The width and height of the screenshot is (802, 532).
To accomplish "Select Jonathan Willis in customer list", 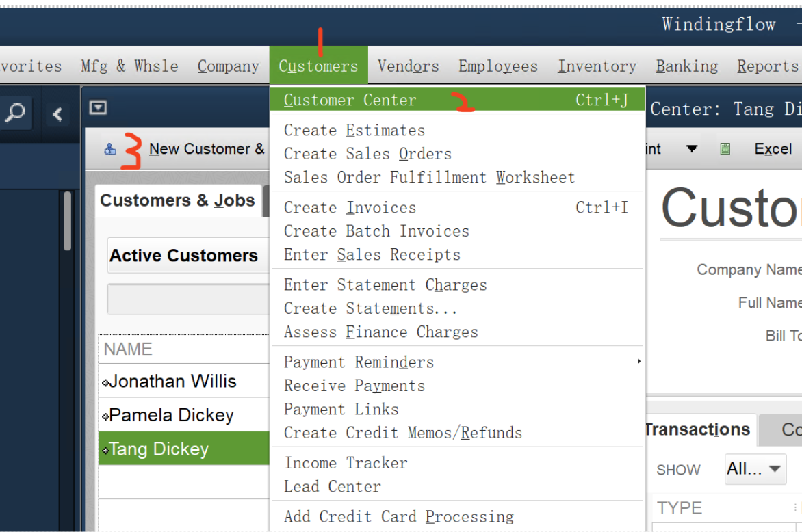I will (x=184, y=381).
